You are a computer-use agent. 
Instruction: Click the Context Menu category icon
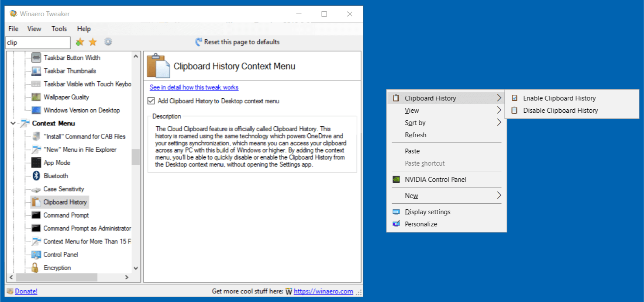(x=25, y=123)
